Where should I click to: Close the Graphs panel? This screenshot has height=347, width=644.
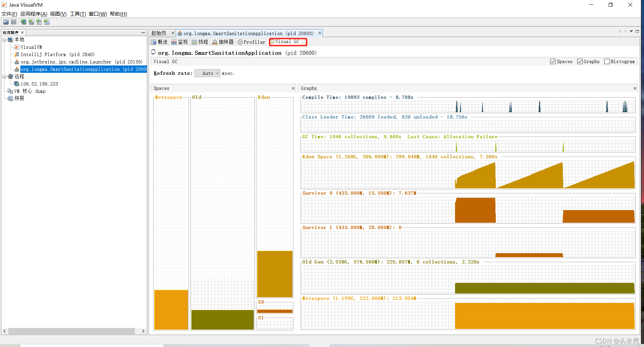tap(635, 88)
